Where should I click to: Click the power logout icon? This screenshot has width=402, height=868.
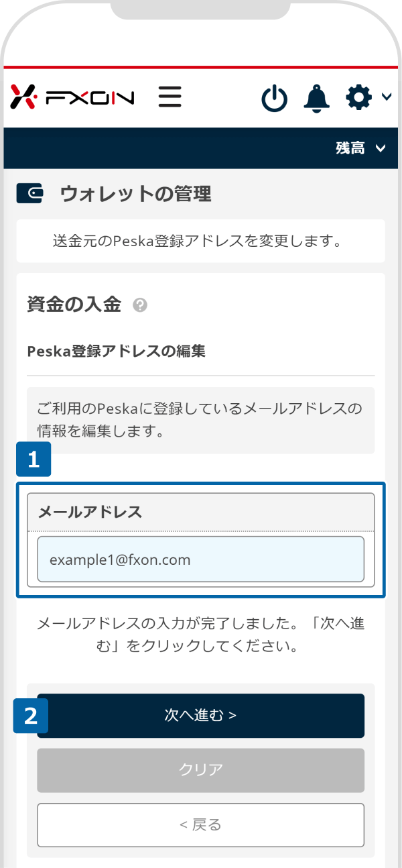point(274,99)
